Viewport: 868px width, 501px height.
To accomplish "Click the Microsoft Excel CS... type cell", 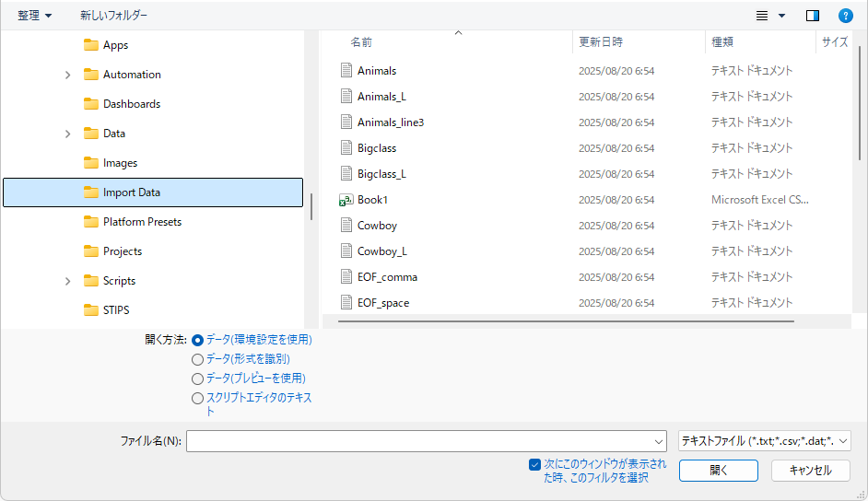I will [x=760, y=200].
